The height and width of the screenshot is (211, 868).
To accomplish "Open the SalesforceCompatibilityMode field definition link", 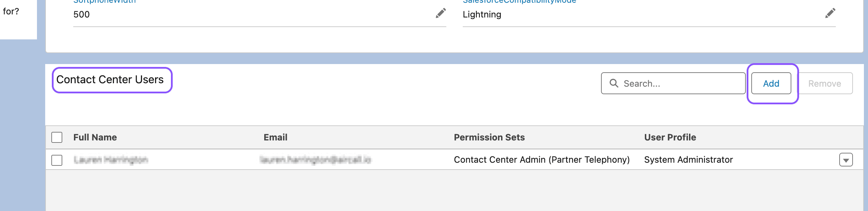I will (x=520, y=1).
